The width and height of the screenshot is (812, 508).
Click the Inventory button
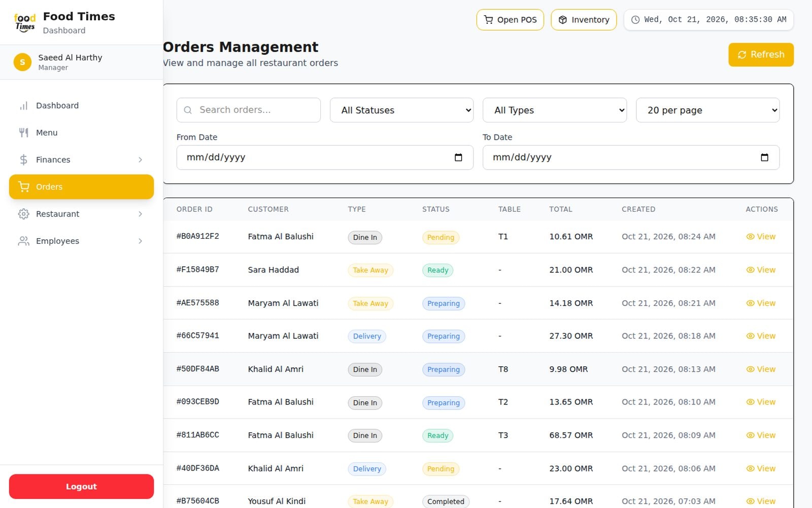click(584, 20)
